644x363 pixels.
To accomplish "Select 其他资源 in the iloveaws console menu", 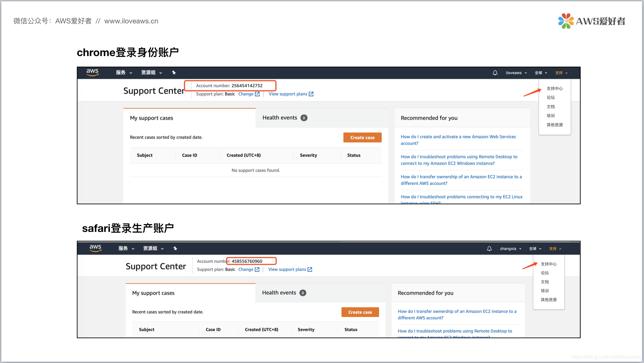I will click(555, 125).
